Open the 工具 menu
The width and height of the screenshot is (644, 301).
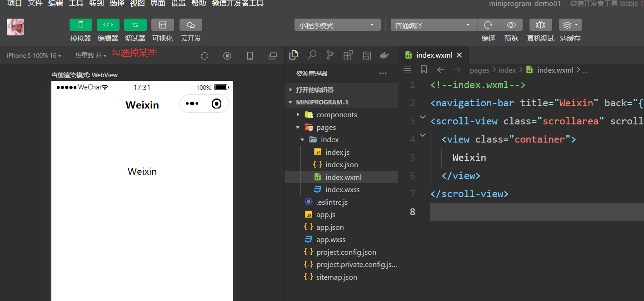pyautogui.click(x=76, y=4)
